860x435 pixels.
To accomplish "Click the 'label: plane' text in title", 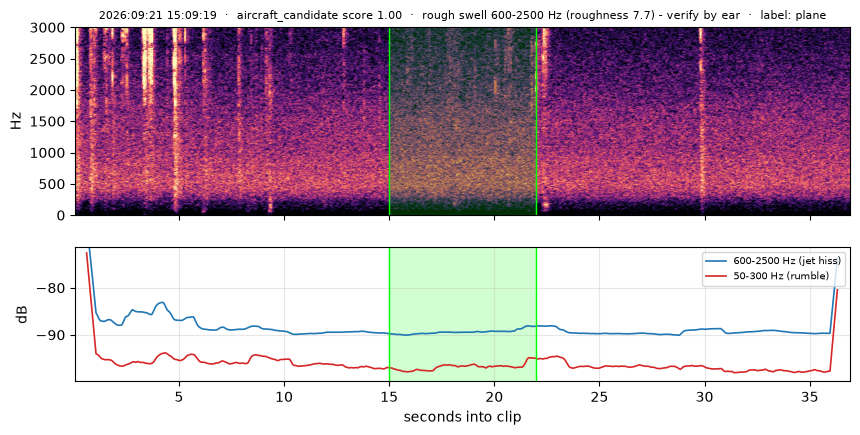I will pos(793,15).
